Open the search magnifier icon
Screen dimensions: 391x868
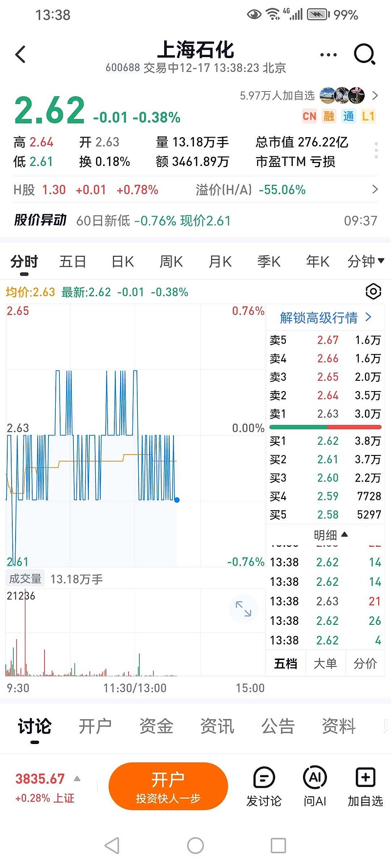pyautogui.click(x=364, y=54)
